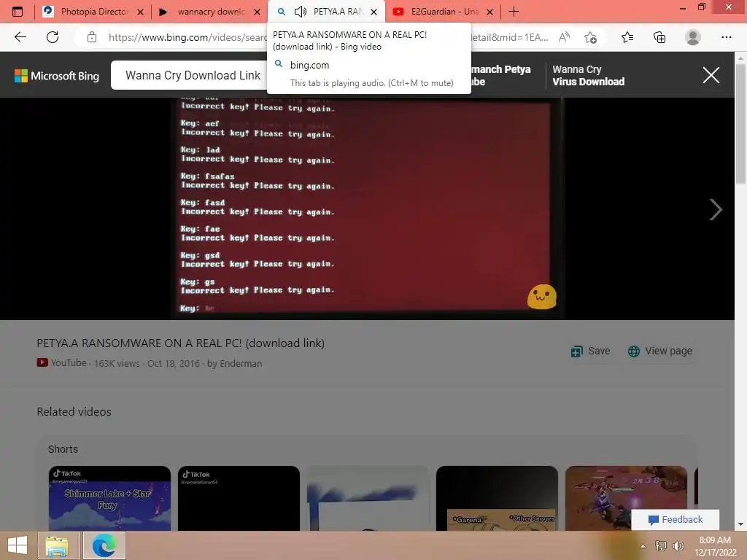
Task: Select Wanna Cry Virus Download suggestion
Action: (x=589, y=75)
